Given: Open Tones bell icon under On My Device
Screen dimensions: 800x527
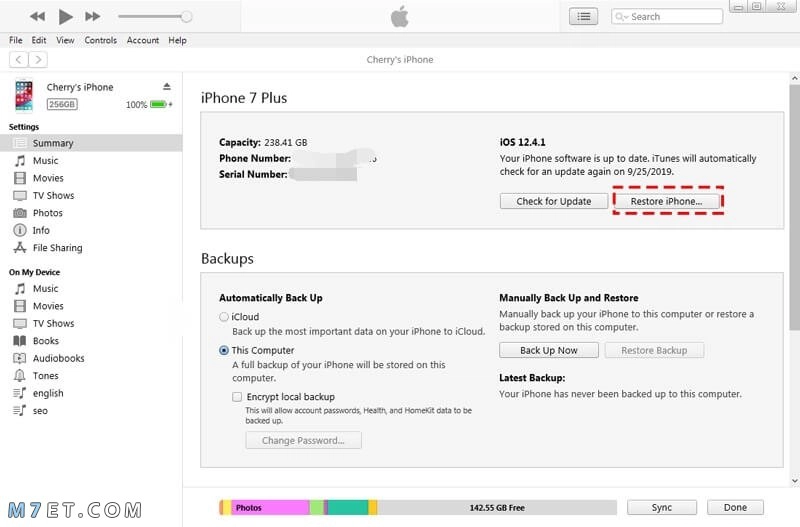Looking at the screenshot, I should [20, 375].
